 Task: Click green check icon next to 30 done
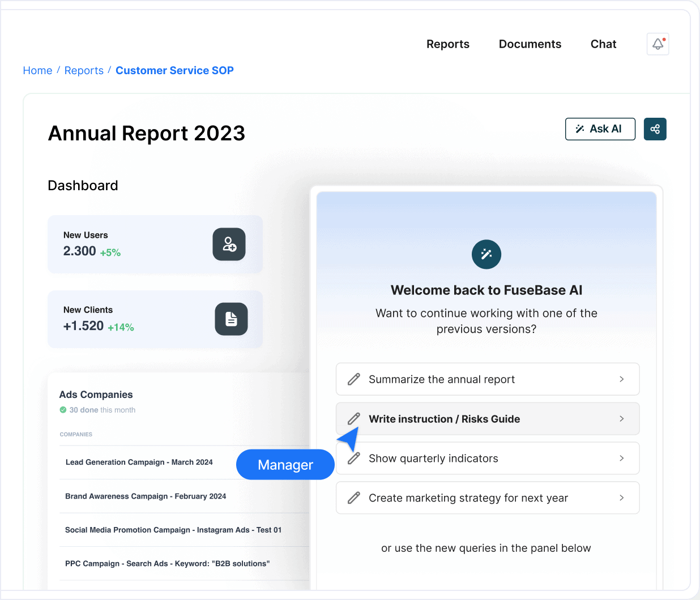pyautogui.click(x=63, y=410)
